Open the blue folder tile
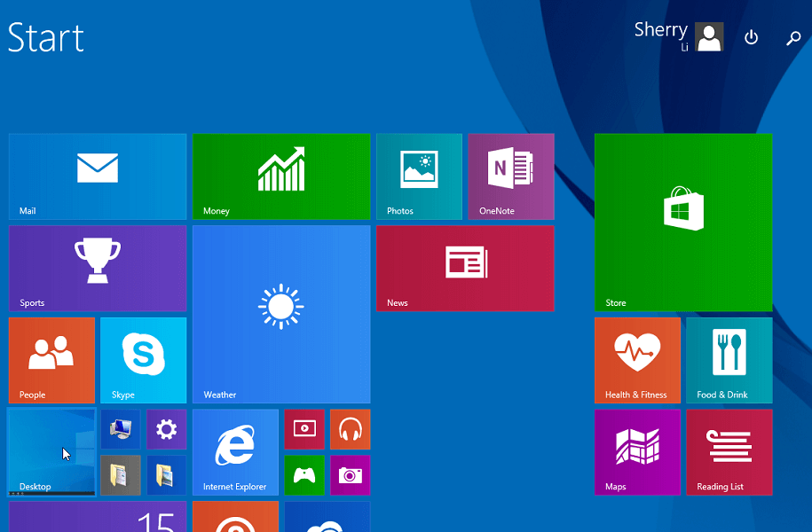 pos(166,475)
